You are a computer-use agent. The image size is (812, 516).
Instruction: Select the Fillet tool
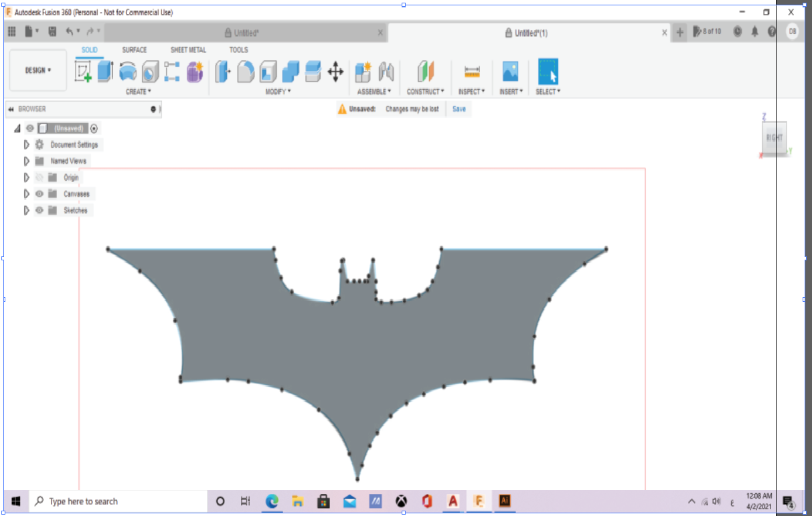[246, 72]
